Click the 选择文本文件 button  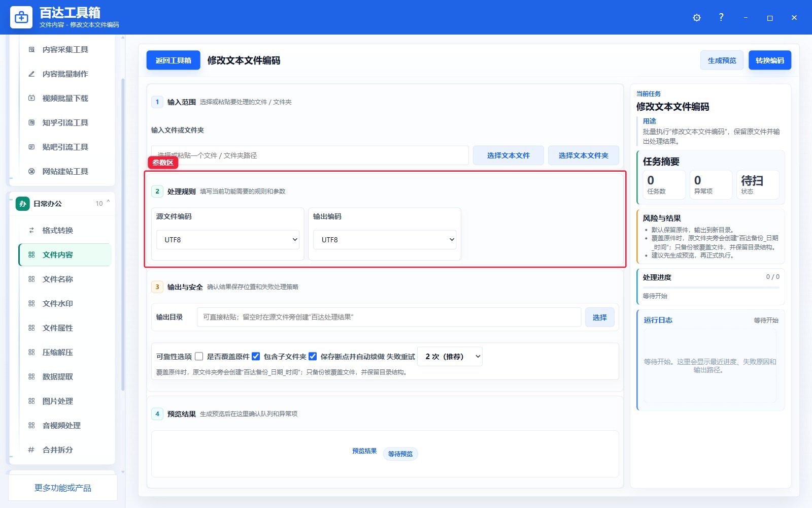509,155
